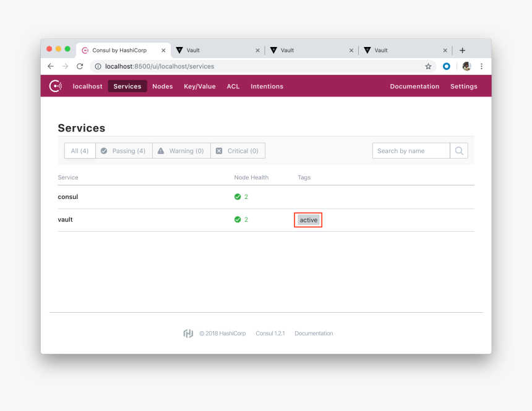Open the vault service
Screen dimensions: 532x411
click(x=65, y=219)
